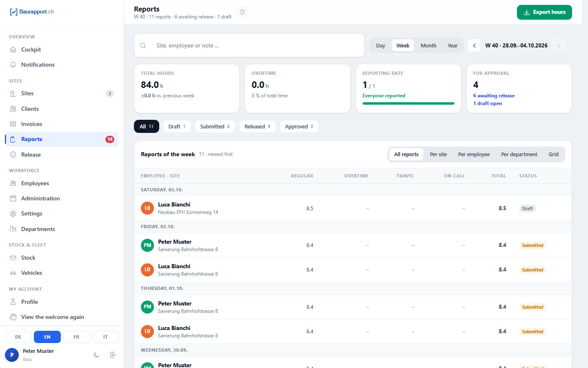
Task: Click the Notifications bell icon
Action: 13,65
